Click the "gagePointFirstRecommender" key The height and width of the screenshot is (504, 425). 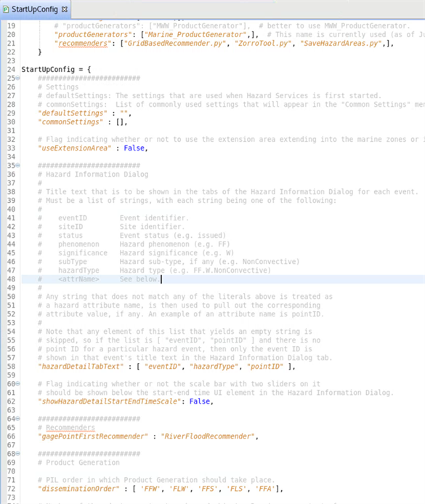(x=93, y=436)
